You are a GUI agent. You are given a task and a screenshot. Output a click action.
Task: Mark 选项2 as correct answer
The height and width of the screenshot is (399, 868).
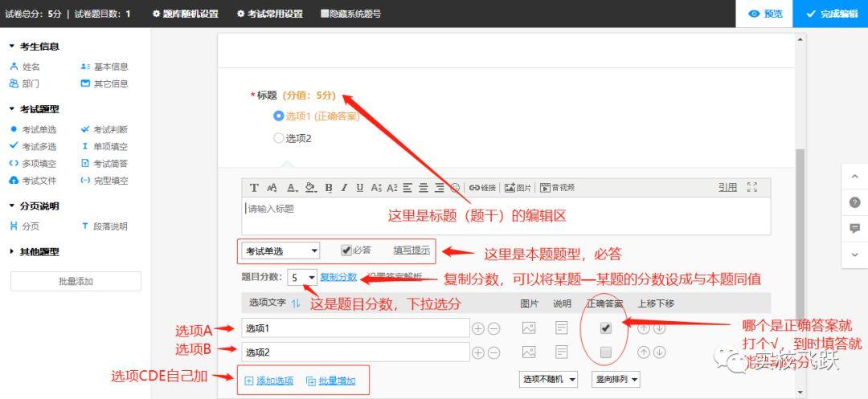coord(606,352)
